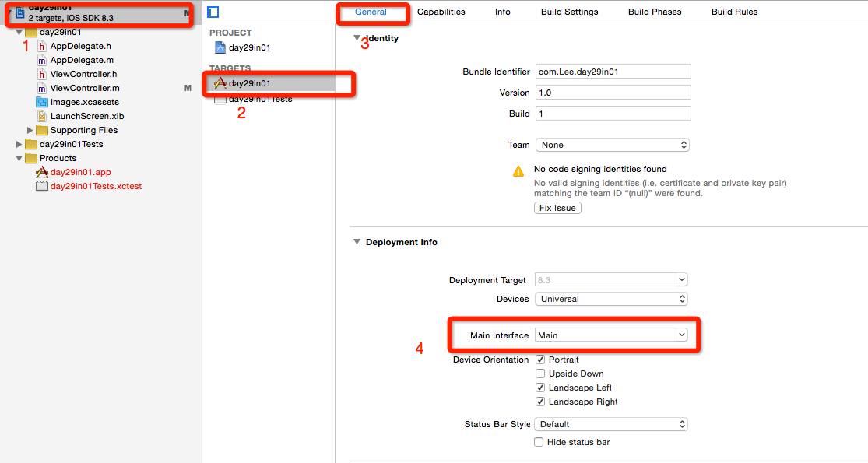The image size is (868, 463).
Task: Click the Products folder icon
Action: coord(31,158)
